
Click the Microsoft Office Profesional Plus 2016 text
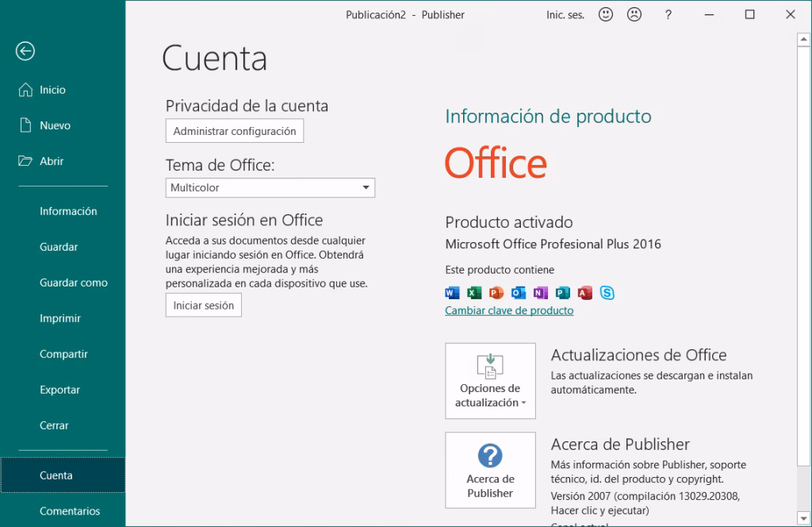point(553,244)
